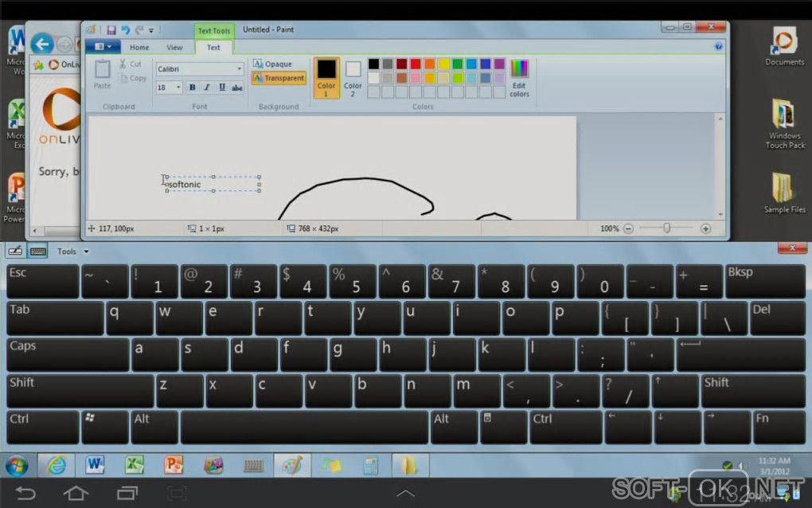The height and width of the screenshot is (508, 812).
Task: Switch to handwriting input panel mode
Action: pyautogui.click(x=15, y=251)
